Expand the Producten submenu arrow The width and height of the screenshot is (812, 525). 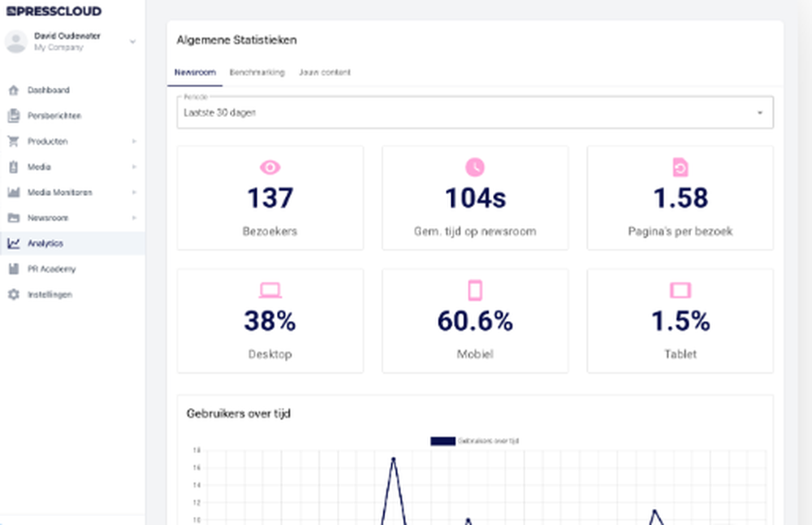[134, 141]
